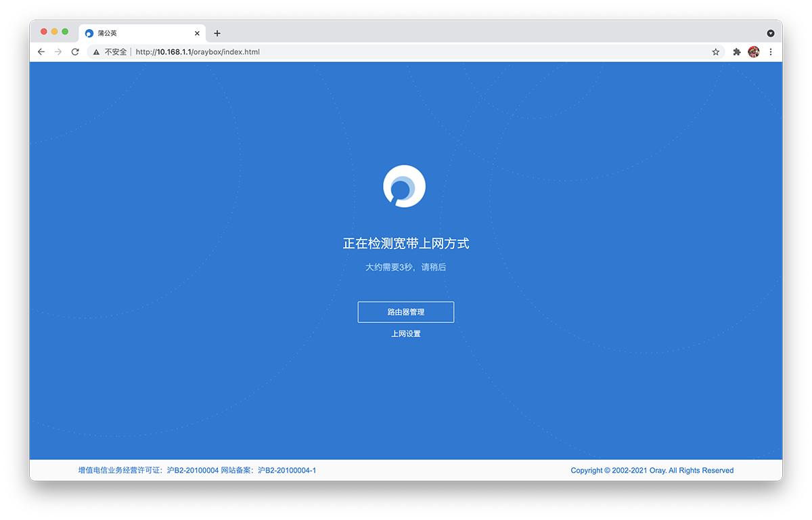Image resolution: width=812 pixels, height=520 pixels.
Task: Click the download status icon at top right
Action: 770,33
